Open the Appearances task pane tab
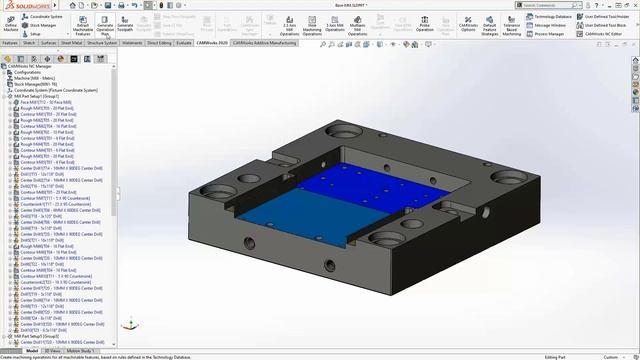Viewport: 640px width, 360px height. [x=636, y=92]
